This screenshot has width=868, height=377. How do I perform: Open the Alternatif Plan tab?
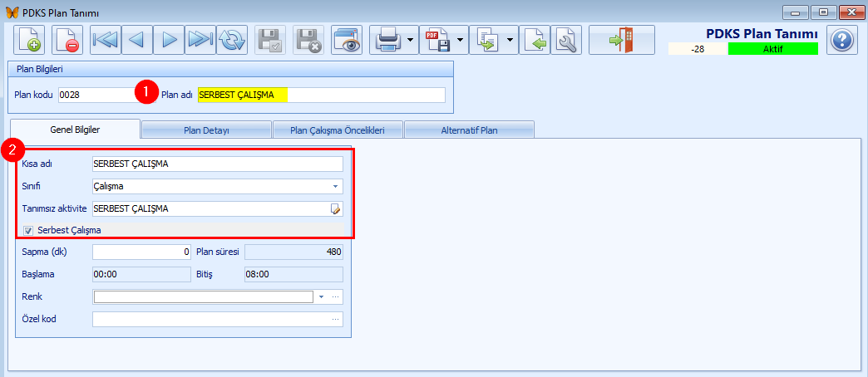coord(469,130)
